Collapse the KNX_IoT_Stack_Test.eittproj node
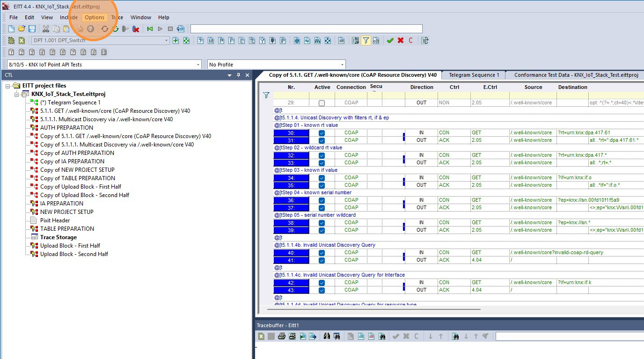 tap(17, 95)
